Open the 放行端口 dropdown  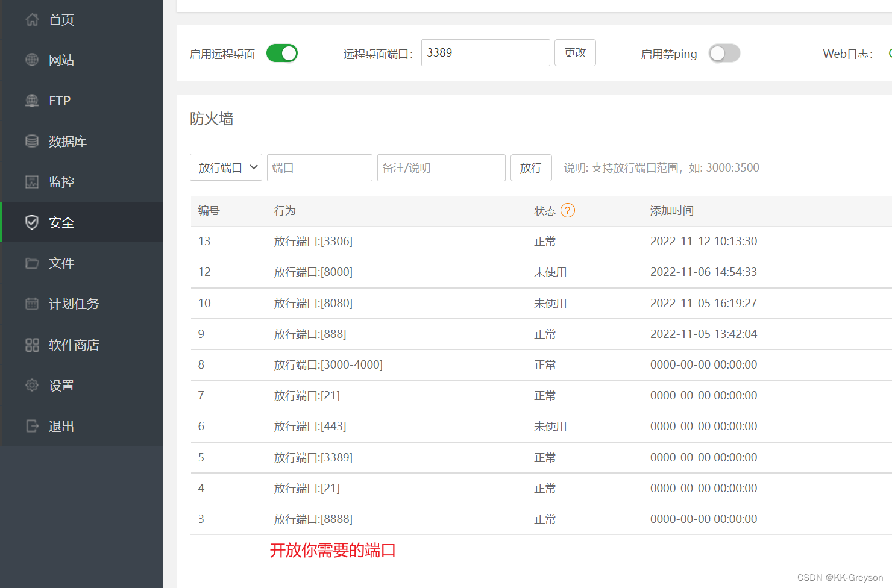pos(226,167)
